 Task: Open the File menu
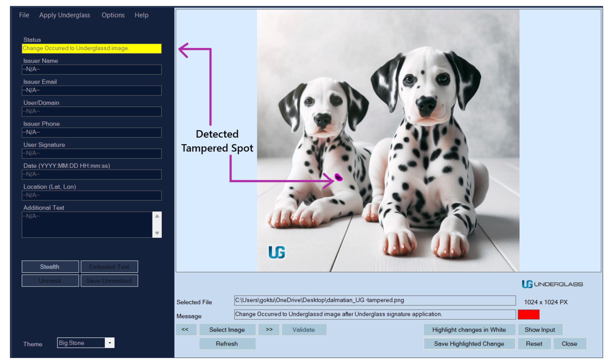(x=24, y=15)
